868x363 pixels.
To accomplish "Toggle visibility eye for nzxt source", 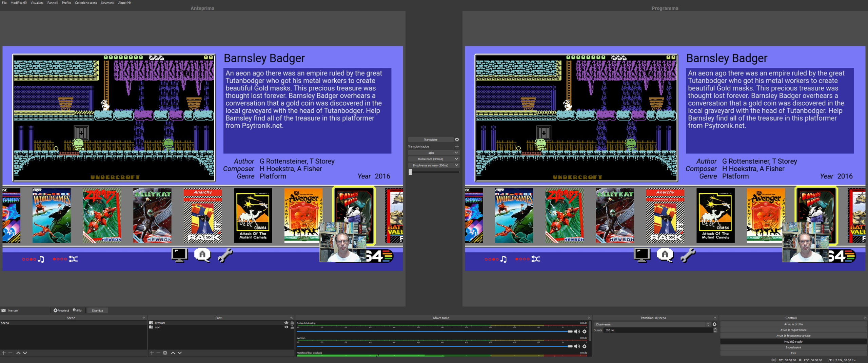I will coord(286,327).
